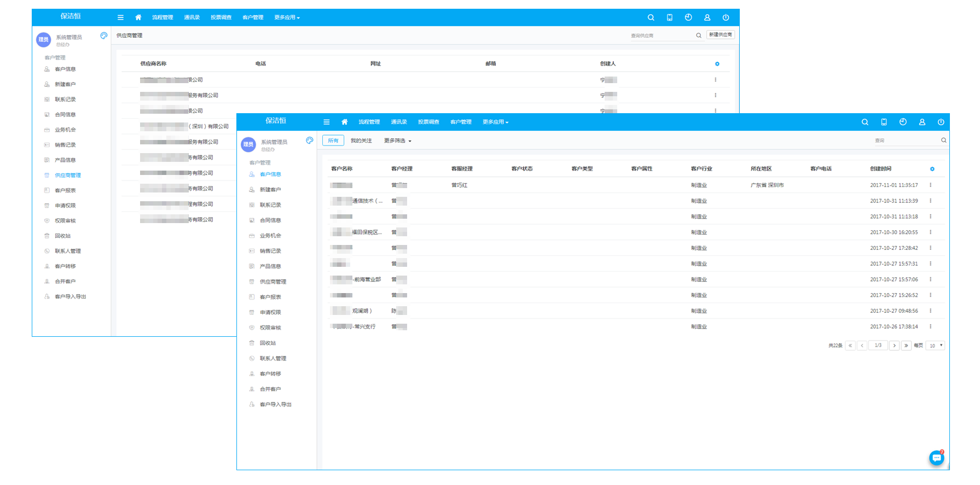Screen dimensions: 980x485
Task: Select the 所有 filter toggle
Action: tap(333, 141)
